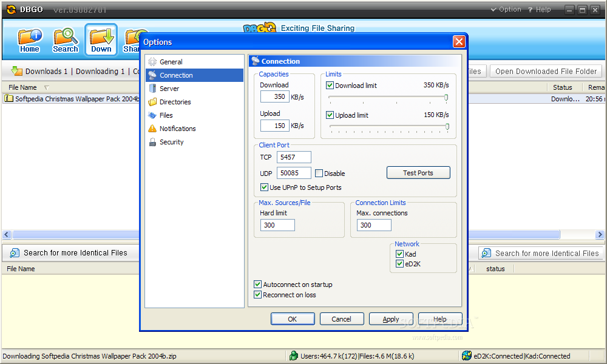
Task: Click the Download limit slider handle
Action: pos(446,98)
